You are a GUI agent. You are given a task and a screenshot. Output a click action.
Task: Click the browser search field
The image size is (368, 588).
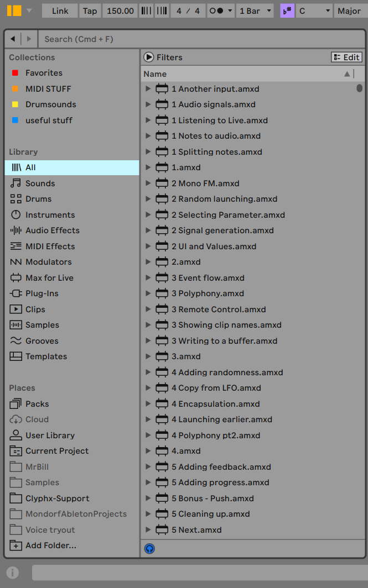199,39
